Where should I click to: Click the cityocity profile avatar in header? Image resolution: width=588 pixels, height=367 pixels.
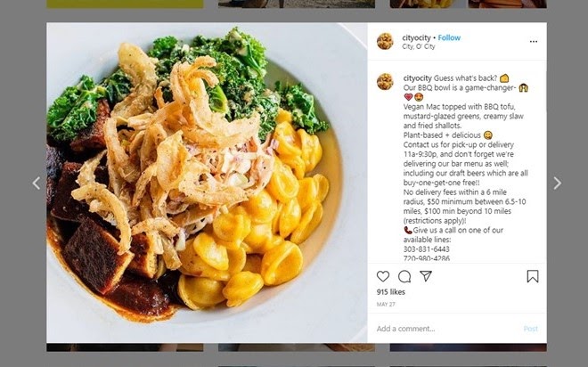pos(385,41)
